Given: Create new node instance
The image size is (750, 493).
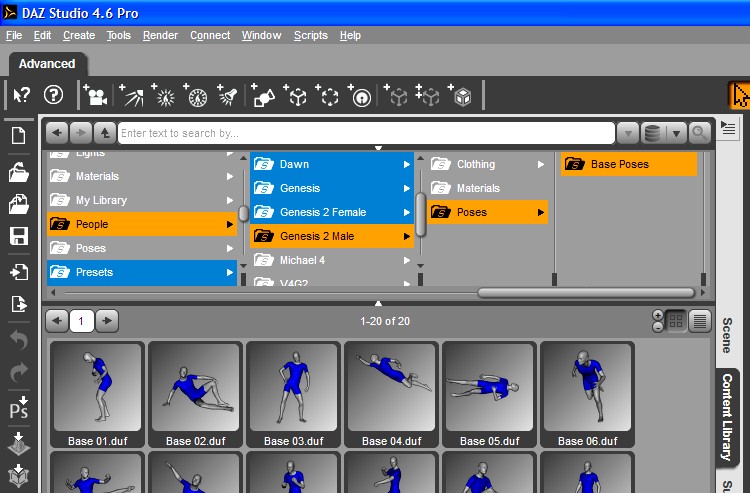Looking at the screenshot, I should pos(396,95).
